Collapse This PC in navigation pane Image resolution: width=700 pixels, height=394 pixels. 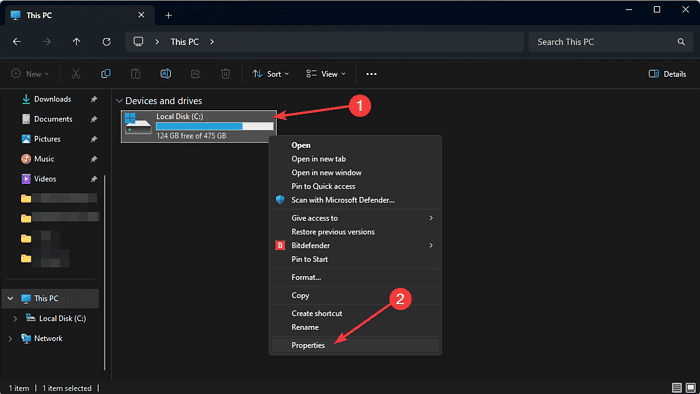pos(10,298)
